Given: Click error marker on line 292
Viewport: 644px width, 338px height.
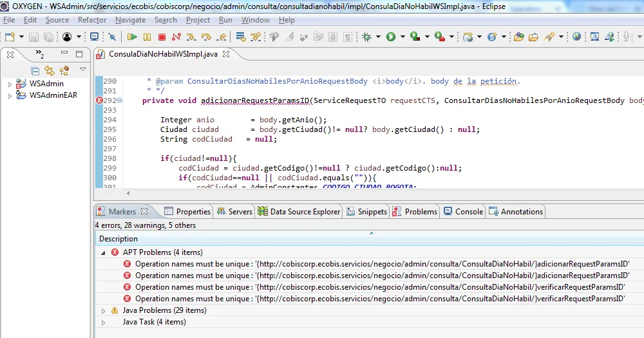Looking at the screenshot, I should click(99, 100).
